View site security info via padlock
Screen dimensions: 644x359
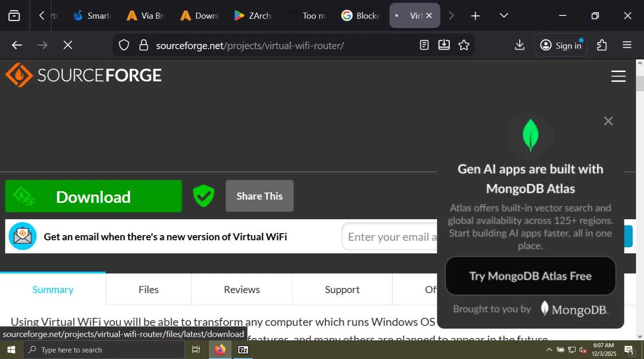[x=144, y=45]
